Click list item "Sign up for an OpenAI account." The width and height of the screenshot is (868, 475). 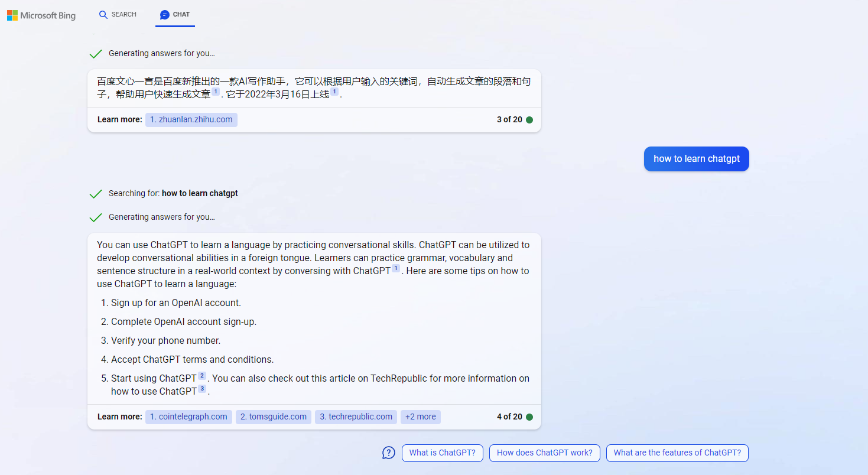pos(176,302)
